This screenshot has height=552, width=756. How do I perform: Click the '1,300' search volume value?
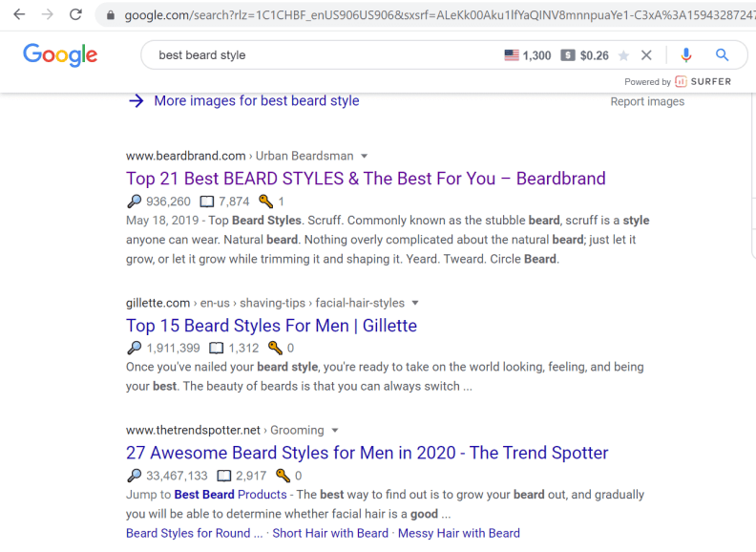[536, 56]
